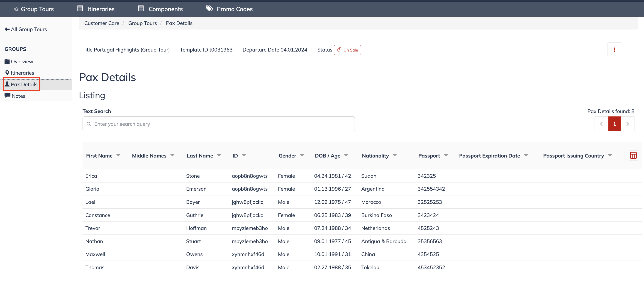Open Gender column sort dropdown
This screenshot has height=281, width=644.
[302, 155]
